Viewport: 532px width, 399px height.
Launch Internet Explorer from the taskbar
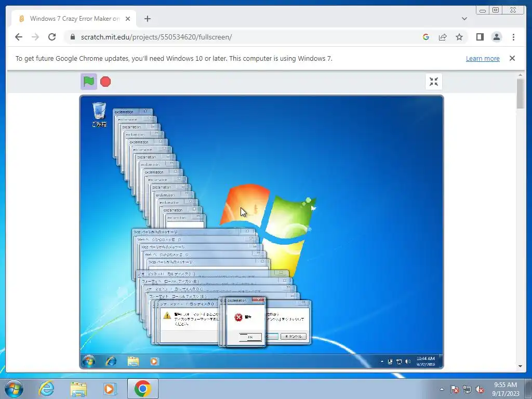coord(46,389)
